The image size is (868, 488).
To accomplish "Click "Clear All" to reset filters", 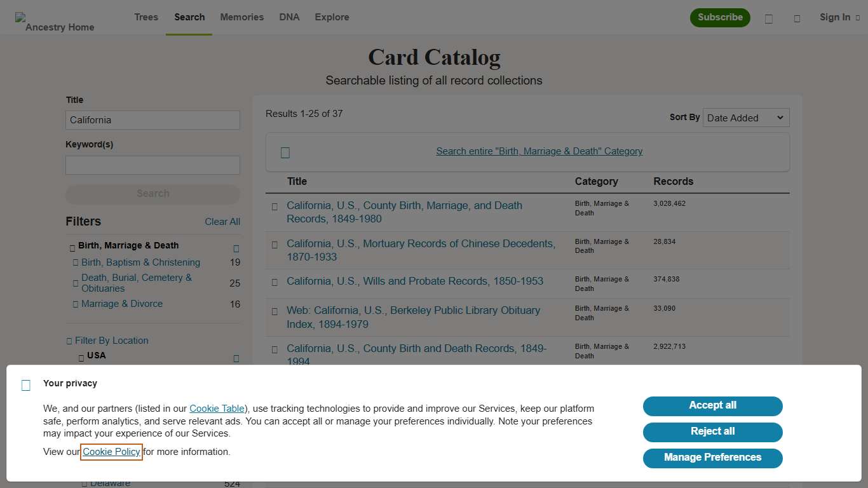I will pyautogui.click(x=222, y=222).
